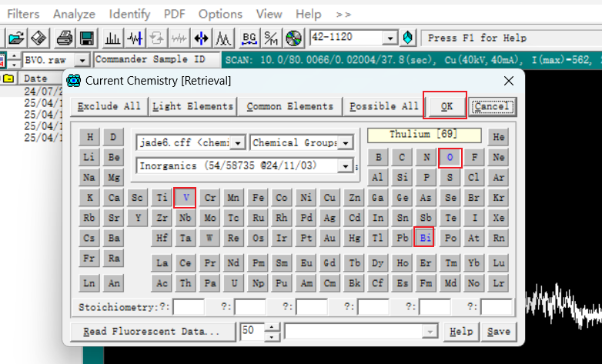Toggle the Fe element button

click(x=258, y=198)
